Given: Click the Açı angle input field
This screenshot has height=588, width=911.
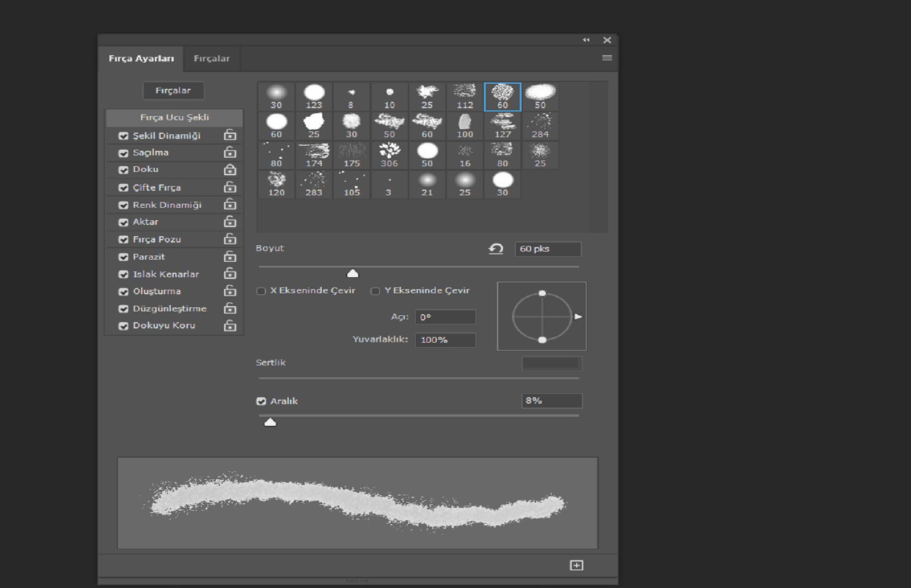Looking at the screenshot, I should click(445, 317).
